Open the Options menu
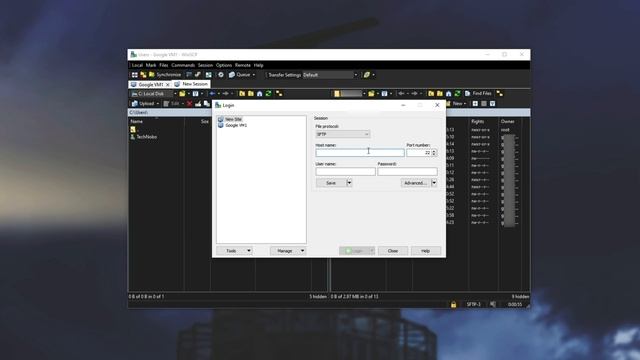 tap(224, 65)
